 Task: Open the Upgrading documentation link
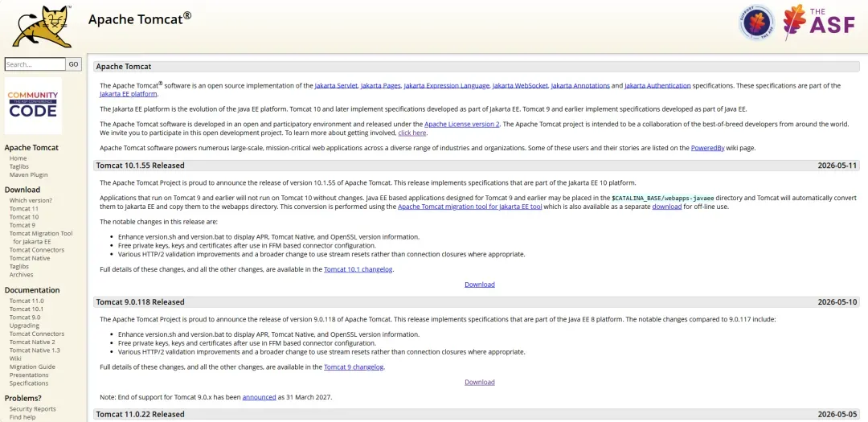[24, 326]
